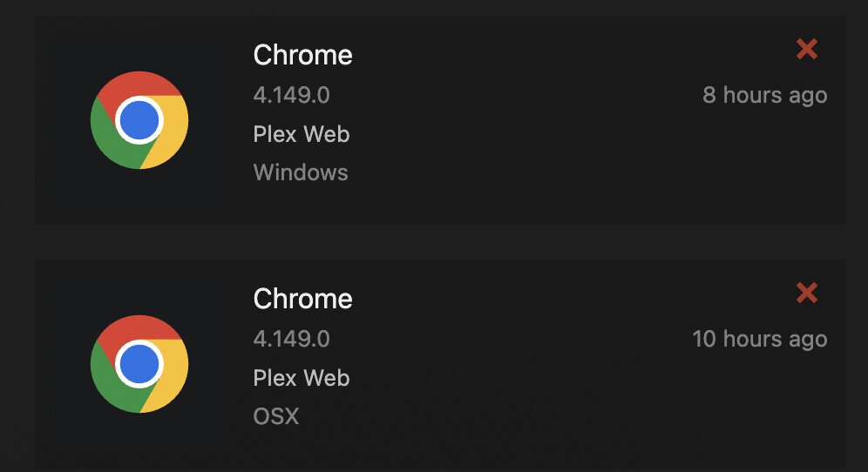Select Plex Web label on the OSX device

[301, 378]
